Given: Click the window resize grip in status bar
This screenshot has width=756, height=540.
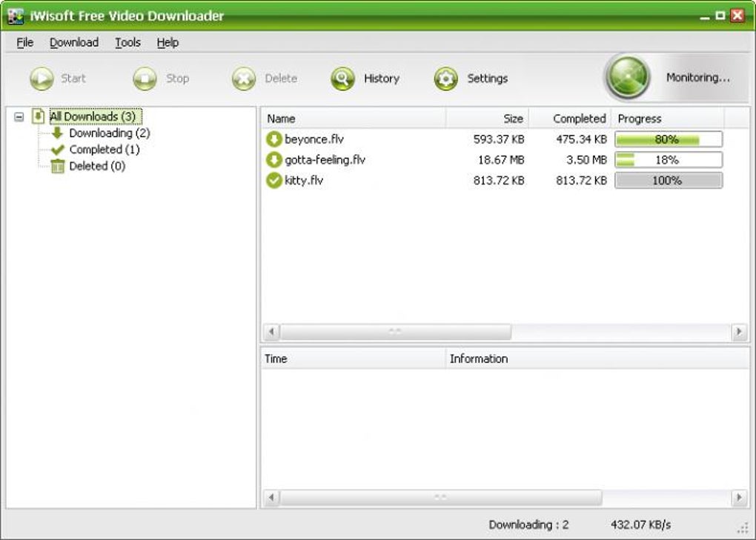Looking at the screenshot, I should 743,527.
